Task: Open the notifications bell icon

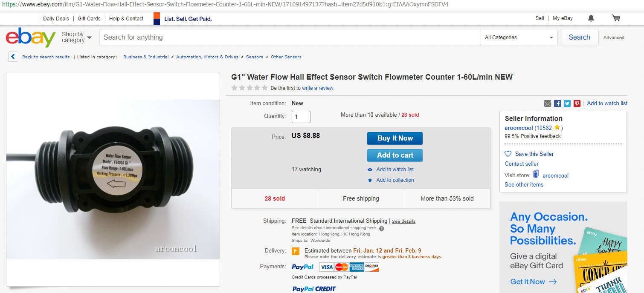Action: tap(591, 18)
